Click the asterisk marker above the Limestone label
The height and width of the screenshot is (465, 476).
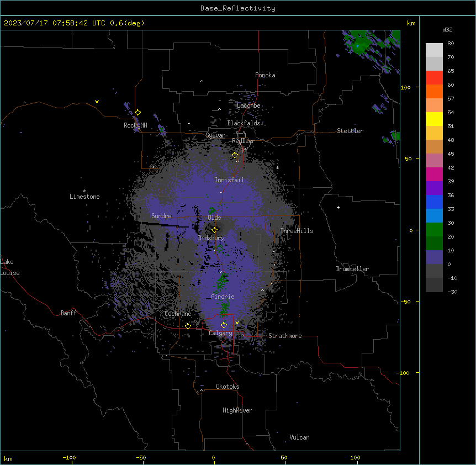coord(84,191)
